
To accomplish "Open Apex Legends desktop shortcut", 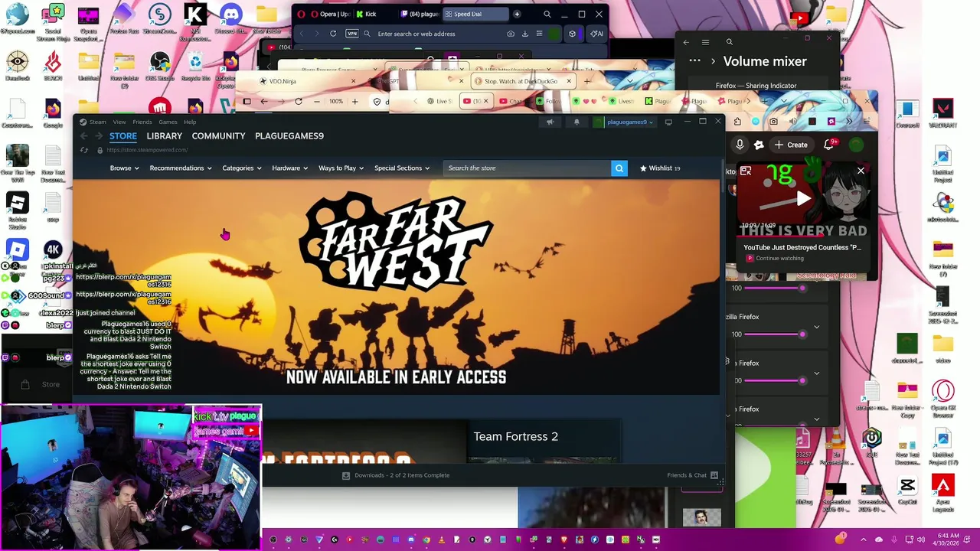I will (942, 494).
